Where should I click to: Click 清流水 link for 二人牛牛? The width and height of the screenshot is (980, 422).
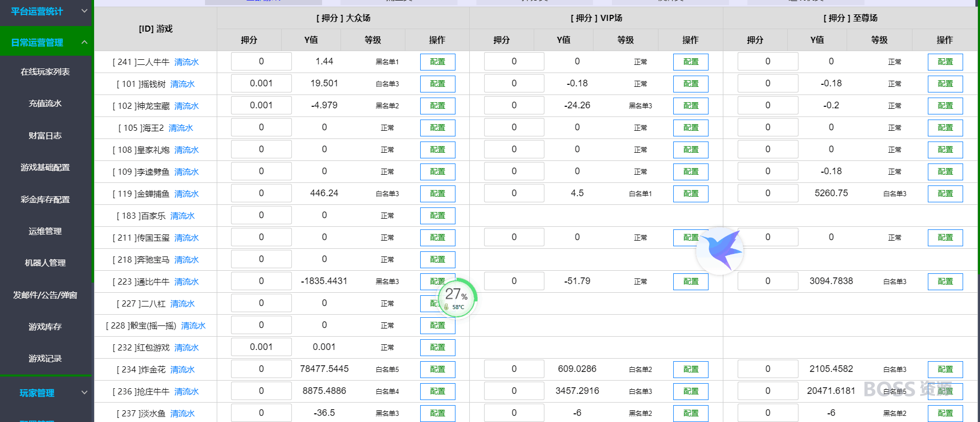coord(187,62)
